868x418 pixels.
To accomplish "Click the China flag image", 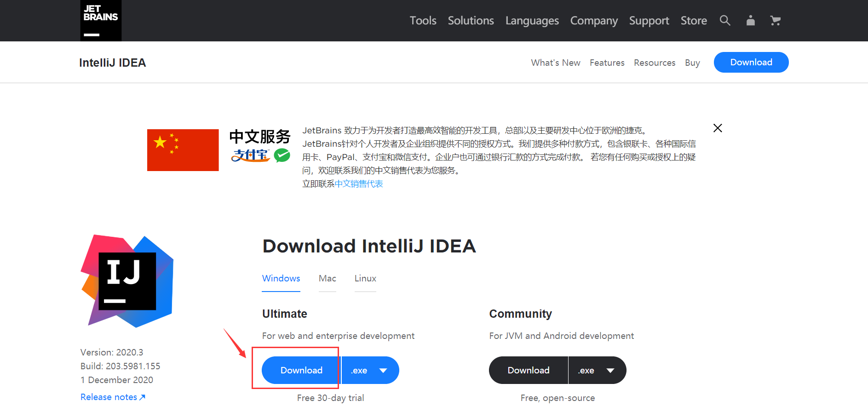I will [x=183, y=150].
